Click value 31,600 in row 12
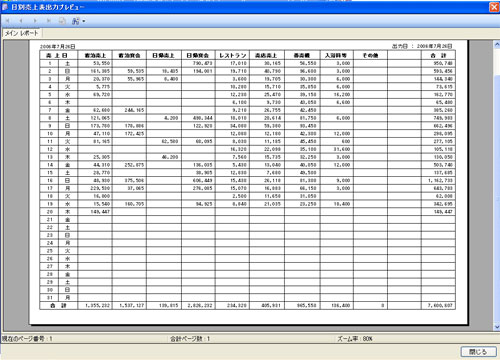 (342, 149)
